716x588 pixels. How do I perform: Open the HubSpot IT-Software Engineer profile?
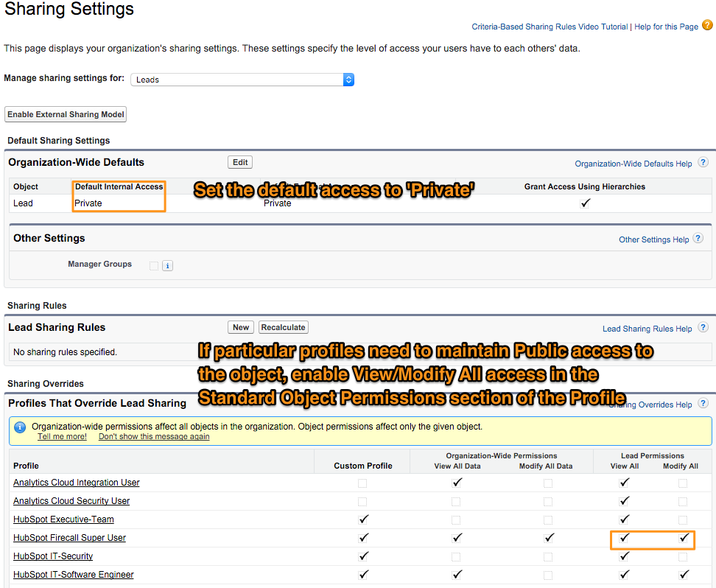74,575
